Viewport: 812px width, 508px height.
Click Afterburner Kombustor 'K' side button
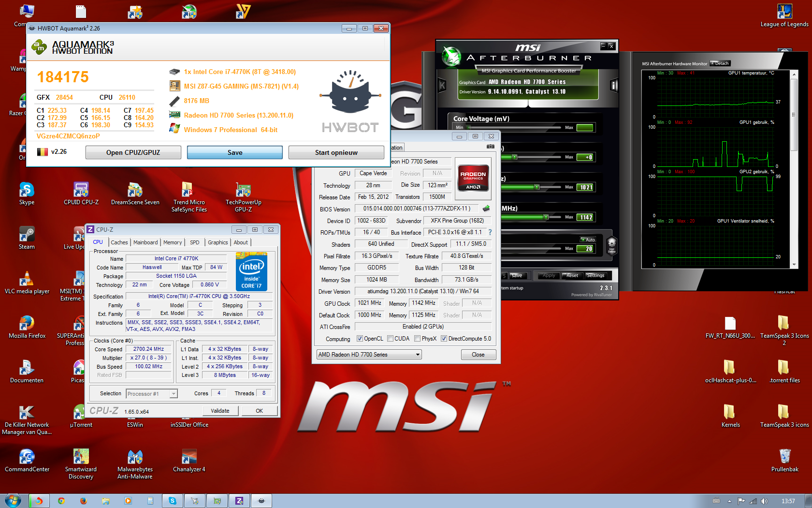click(442, 86)
